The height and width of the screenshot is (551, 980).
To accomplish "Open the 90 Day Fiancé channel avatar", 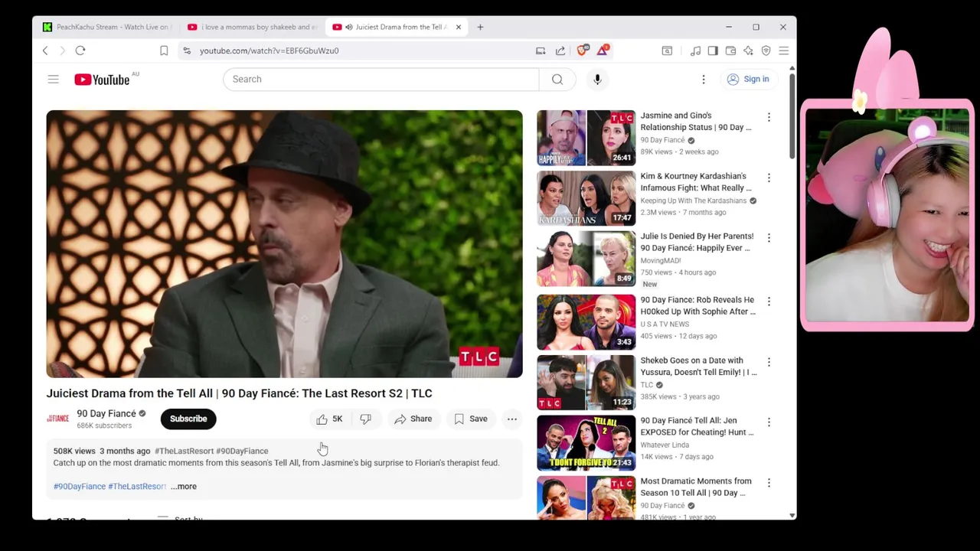I will coord(57,419).
